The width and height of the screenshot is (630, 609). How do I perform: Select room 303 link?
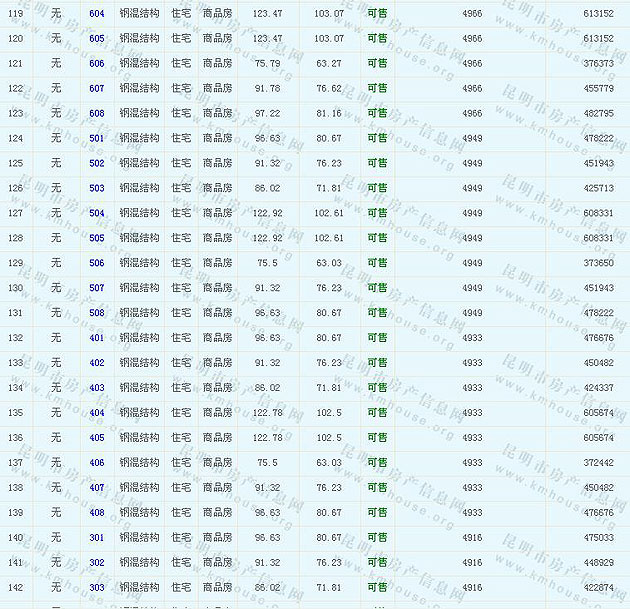96,588
